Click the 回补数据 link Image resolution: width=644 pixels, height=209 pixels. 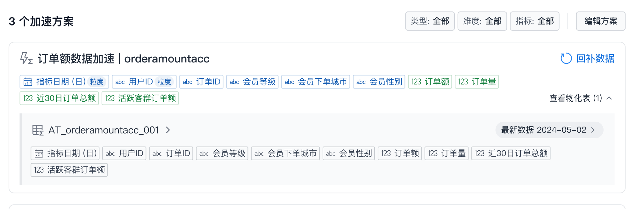click(x=595, y=59)
